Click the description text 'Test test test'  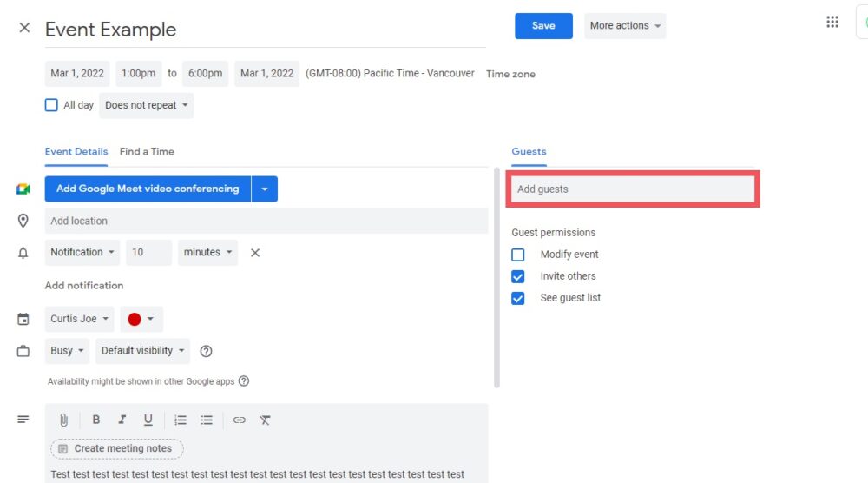coord(258,474)
